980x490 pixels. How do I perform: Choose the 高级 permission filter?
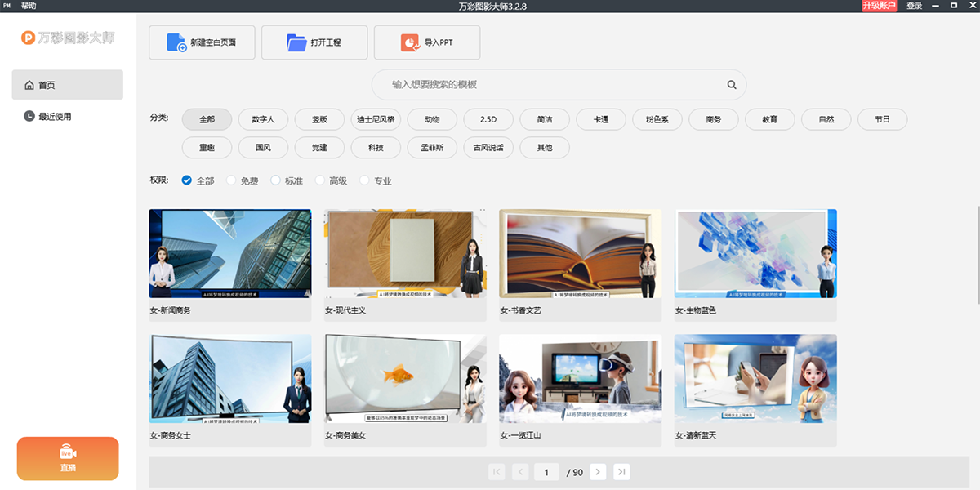click(319, 180)
